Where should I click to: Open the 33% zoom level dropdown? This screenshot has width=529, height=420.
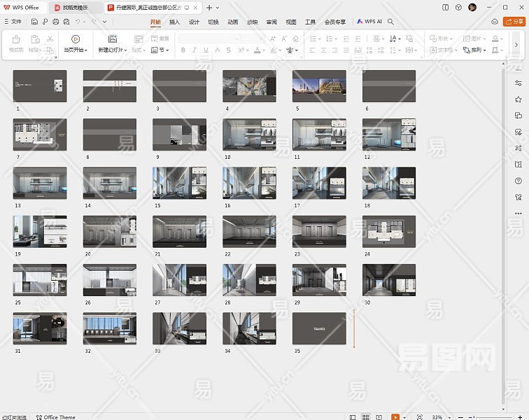pos(437,416)
